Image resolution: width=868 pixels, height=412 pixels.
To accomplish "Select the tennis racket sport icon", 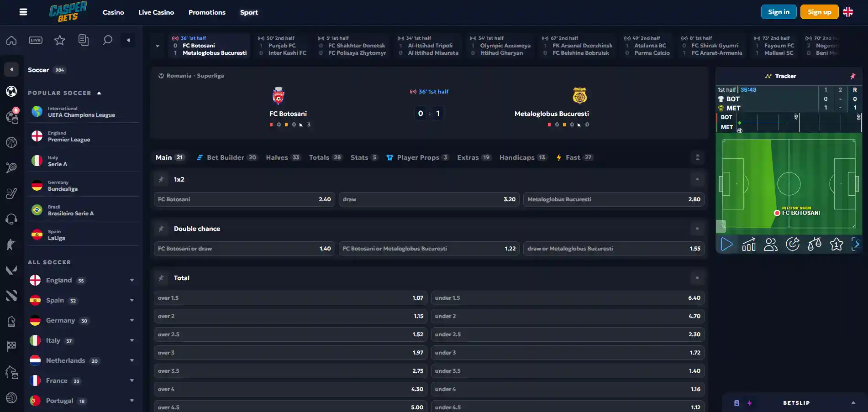I will 11,168.
